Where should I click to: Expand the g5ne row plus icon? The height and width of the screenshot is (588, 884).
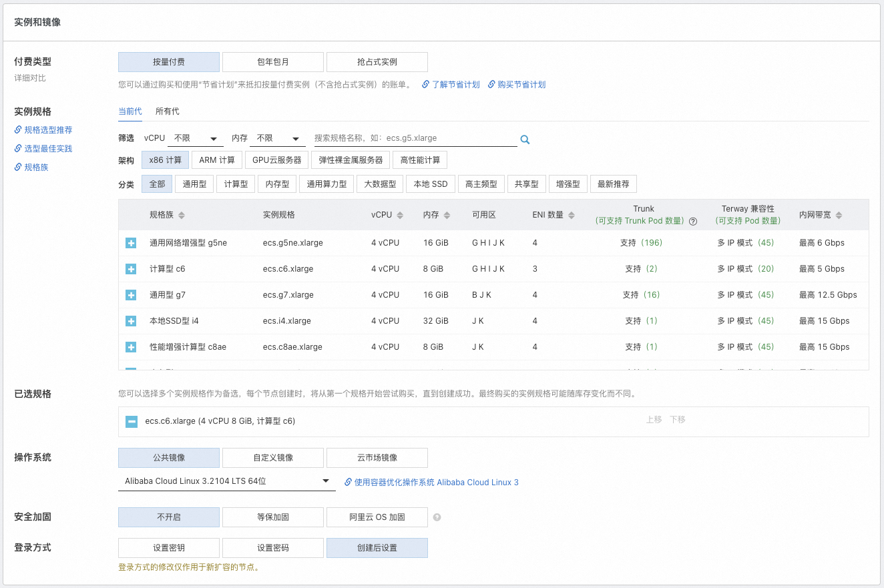[x=131, y=243]
